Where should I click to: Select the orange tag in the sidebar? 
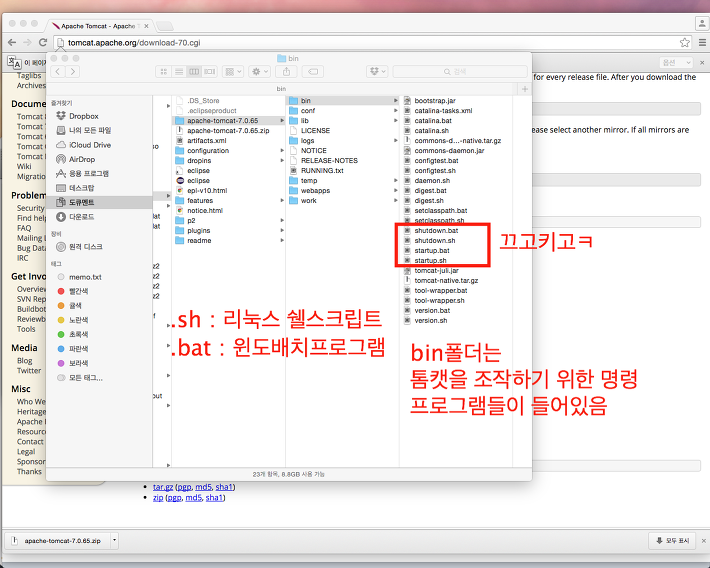click(x=69, y=306)
